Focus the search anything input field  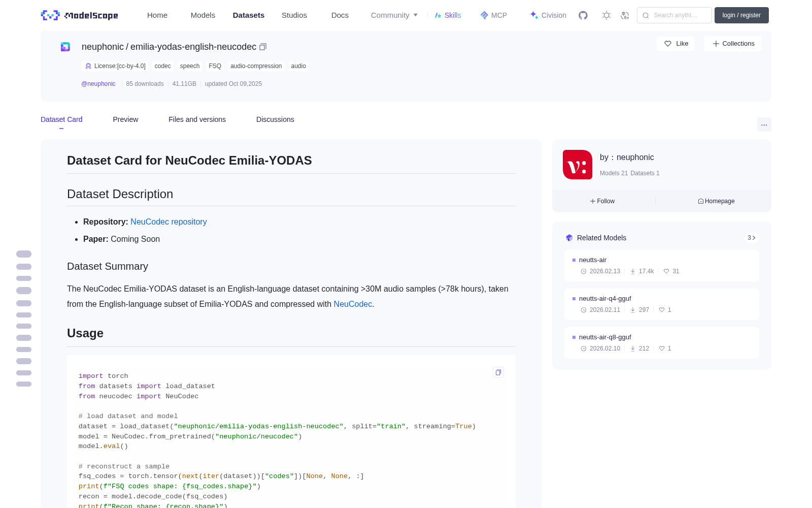[674, 15]
